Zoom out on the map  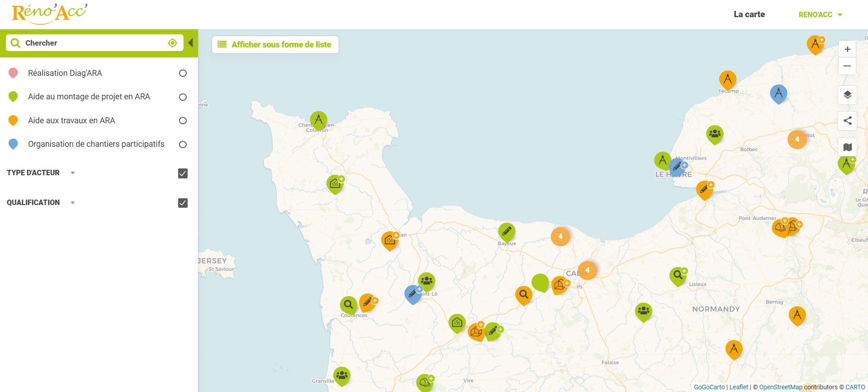click(x=847, y=66)
